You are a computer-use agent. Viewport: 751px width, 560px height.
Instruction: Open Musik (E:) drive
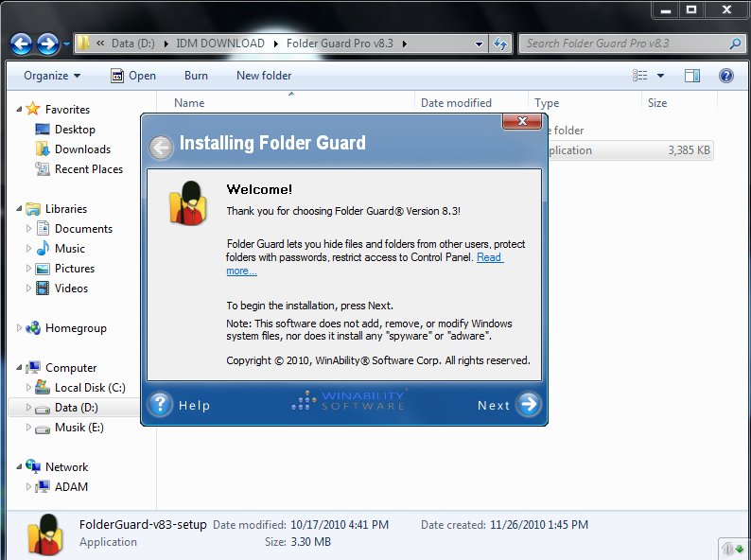coord(79,428)
